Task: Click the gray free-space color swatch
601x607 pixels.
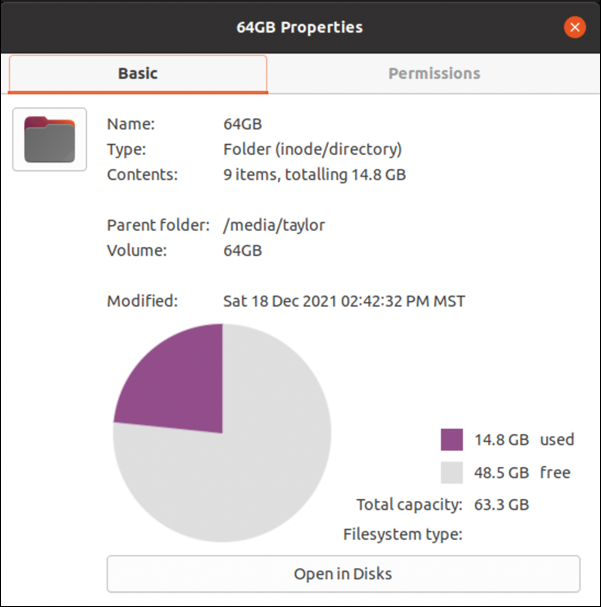Action: pos(452,473)
